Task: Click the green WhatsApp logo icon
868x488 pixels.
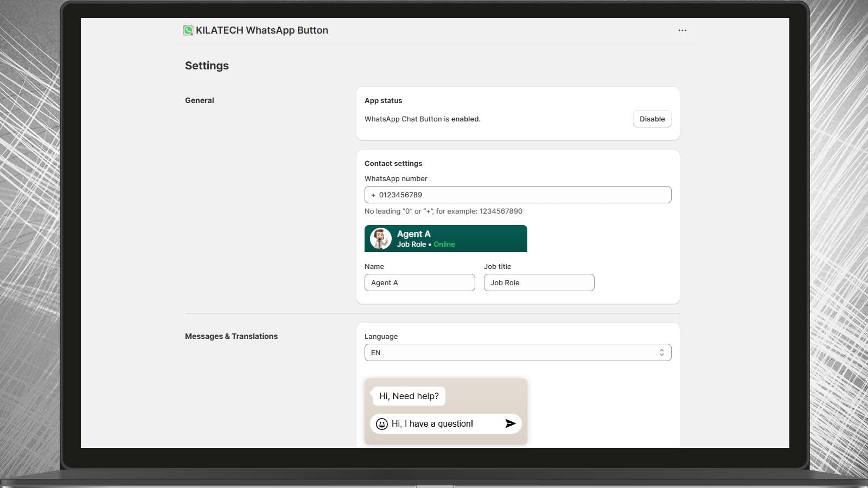Action: tap(188, 30)
